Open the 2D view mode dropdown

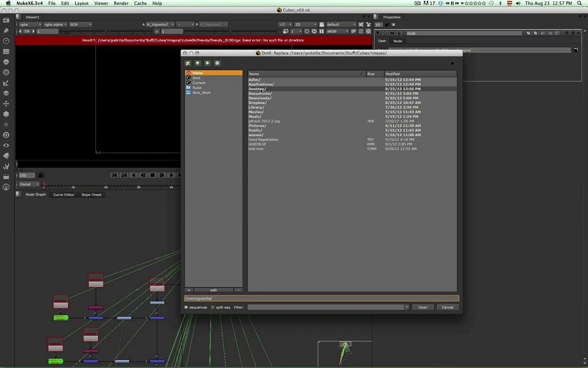click(305, 24)
